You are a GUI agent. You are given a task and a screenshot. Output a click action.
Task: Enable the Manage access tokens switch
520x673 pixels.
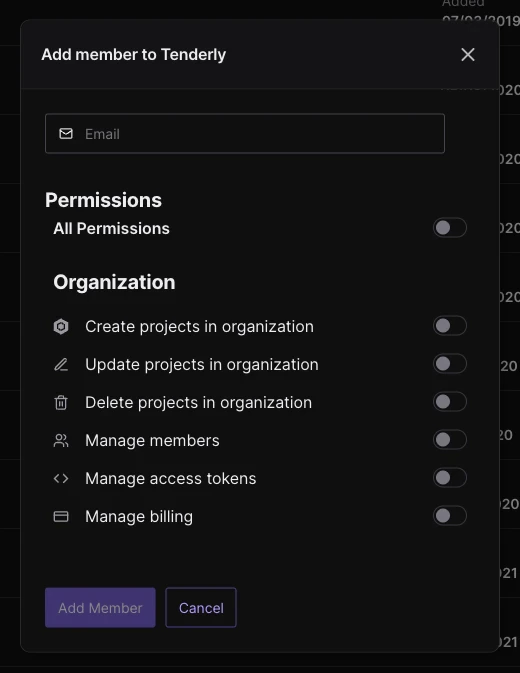pos(450,478)
